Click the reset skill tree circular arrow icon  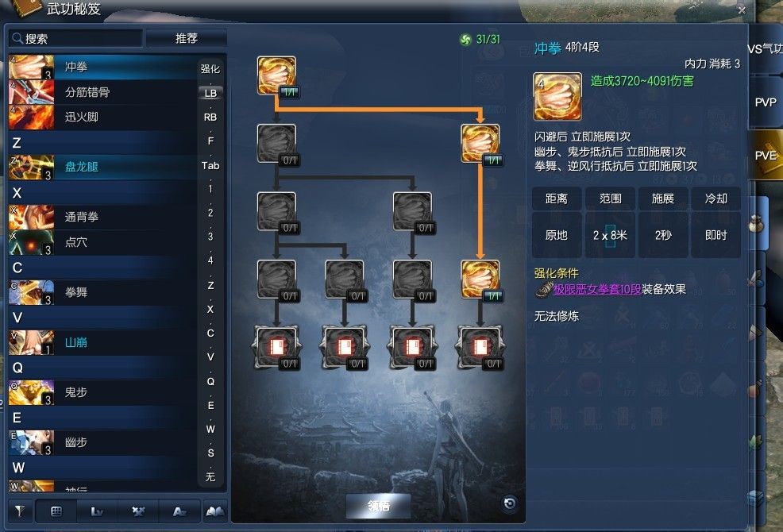pos(509,503)
